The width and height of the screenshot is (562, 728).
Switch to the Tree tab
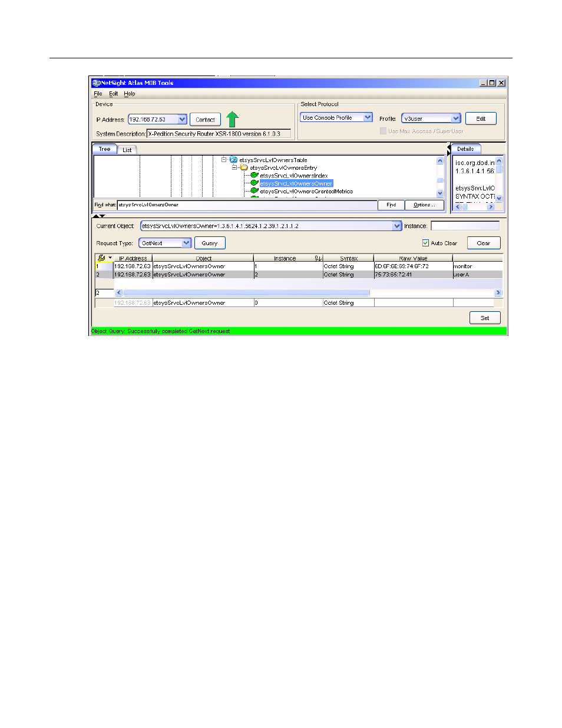[x=104, y=149]
